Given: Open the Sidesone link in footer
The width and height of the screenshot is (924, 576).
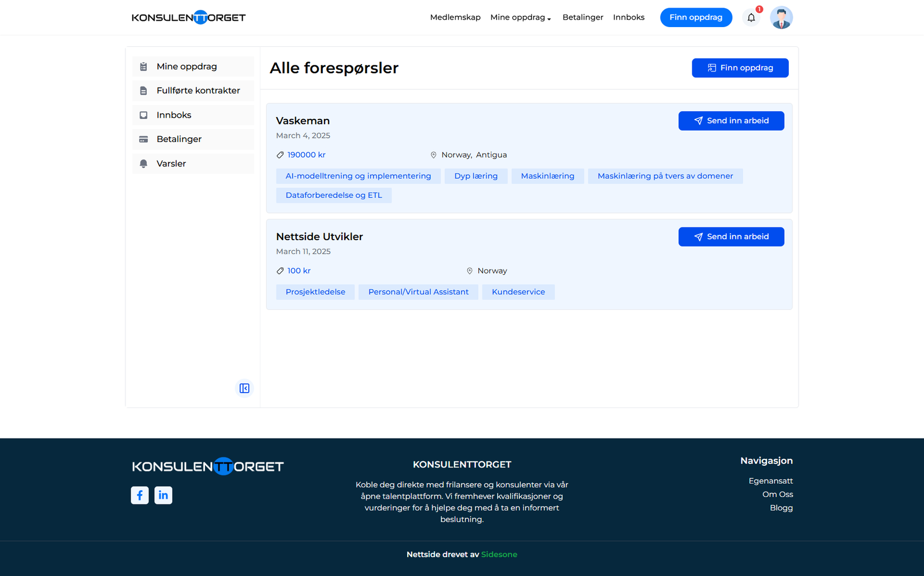Looking at the screenshot, I should click(499, 555).
